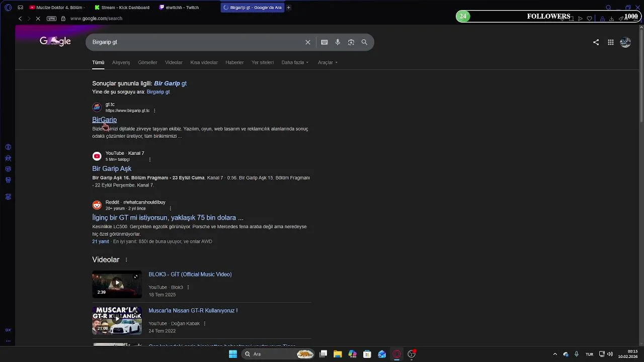Click the corrected query Bir Garip gt

pos(170,83)
